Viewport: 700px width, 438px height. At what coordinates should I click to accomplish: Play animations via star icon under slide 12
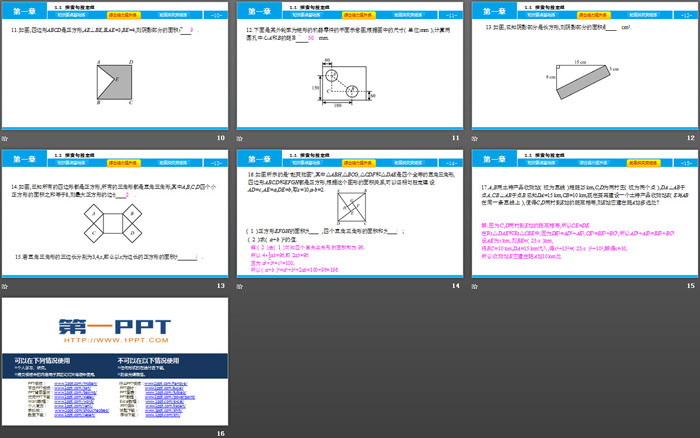coord(475,138)
